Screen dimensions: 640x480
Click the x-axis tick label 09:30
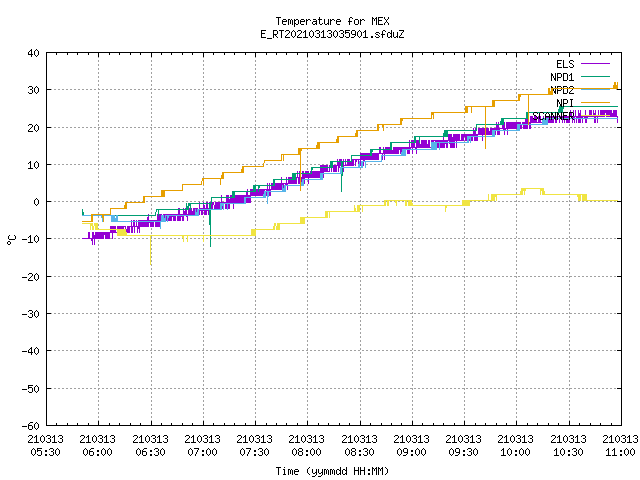pos(464,452)
